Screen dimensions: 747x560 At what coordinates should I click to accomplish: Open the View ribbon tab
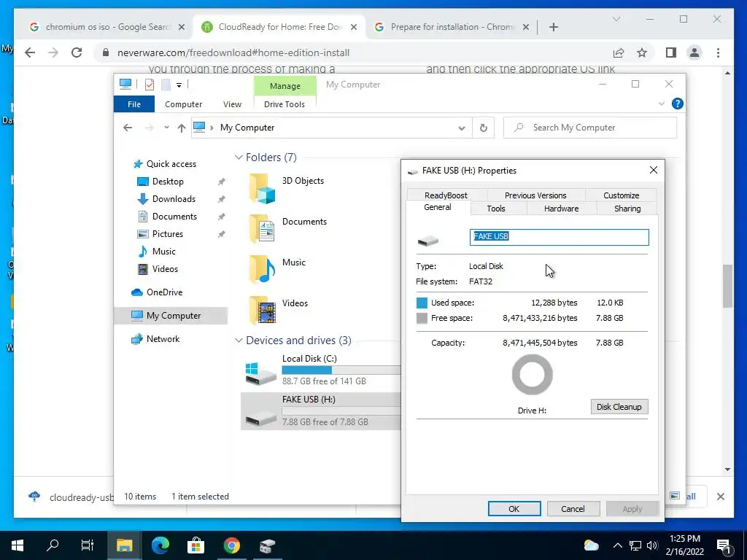(x=232, y=104)
